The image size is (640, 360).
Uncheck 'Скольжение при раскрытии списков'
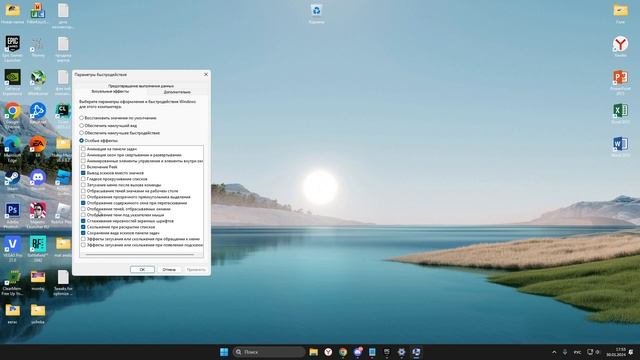(x=83, y=227)
